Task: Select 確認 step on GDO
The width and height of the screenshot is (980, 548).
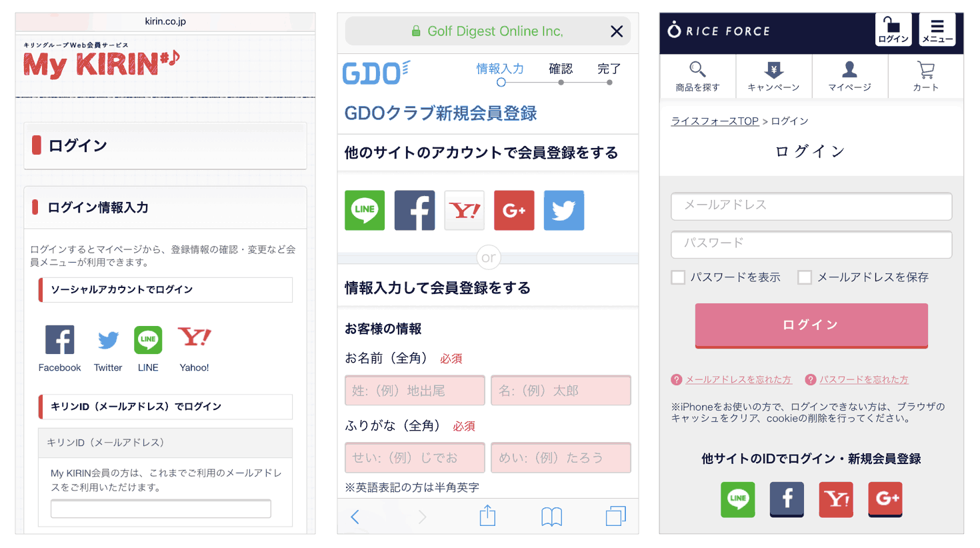Action: [561, 74]
